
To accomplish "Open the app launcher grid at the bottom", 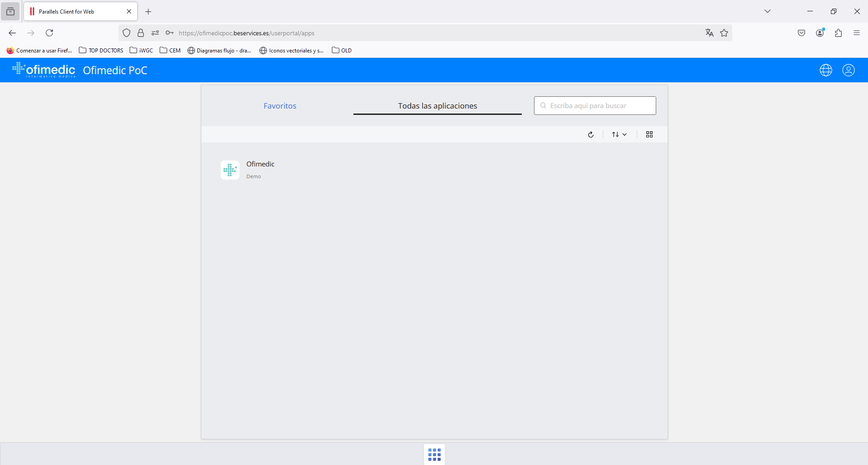I will tap(434, 455).
